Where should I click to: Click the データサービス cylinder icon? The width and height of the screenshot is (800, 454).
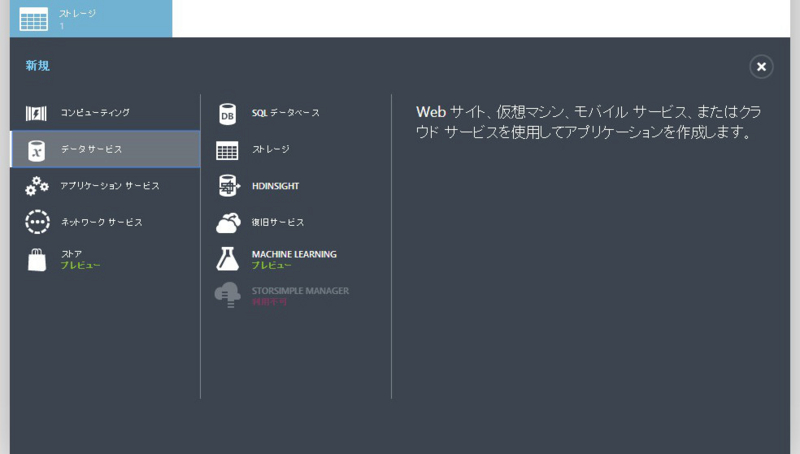pos(36,150)
